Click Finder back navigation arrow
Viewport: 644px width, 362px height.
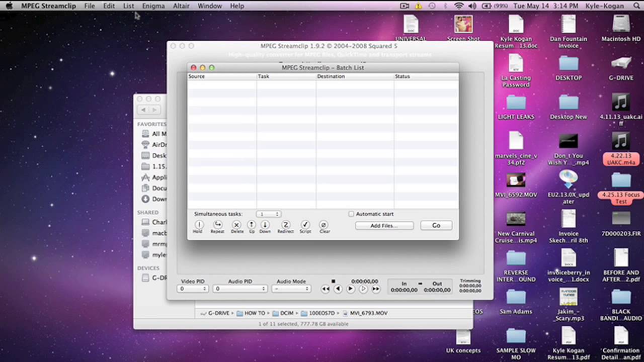pyautogui.click(x=143, y=110)
